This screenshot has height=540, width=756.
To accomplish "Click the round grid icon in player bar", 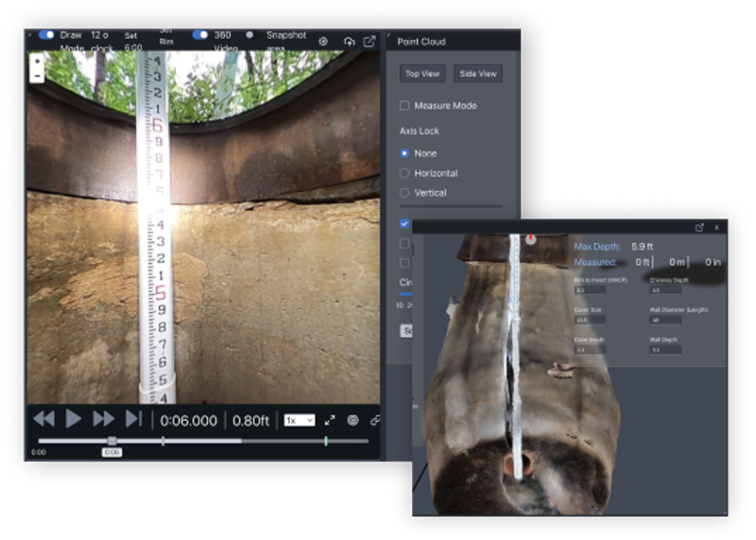I will 352,420.
